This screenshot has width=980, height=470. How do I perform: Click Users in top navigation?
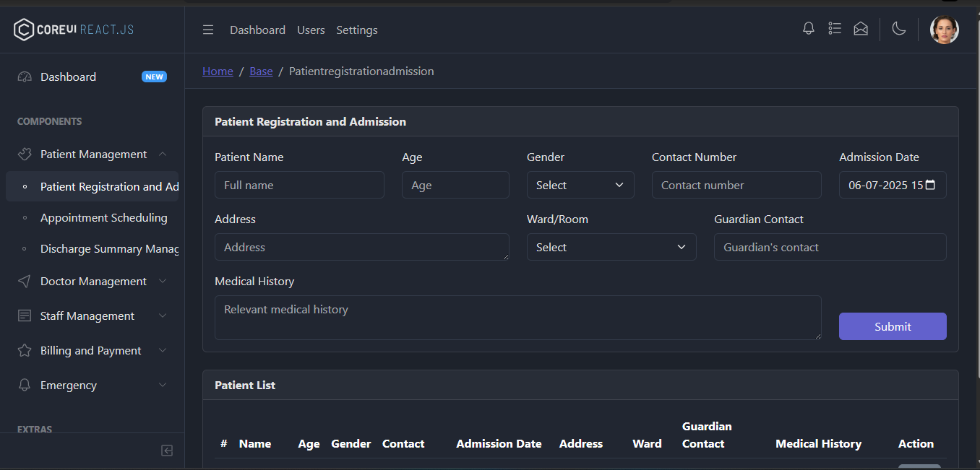[311, 30]
